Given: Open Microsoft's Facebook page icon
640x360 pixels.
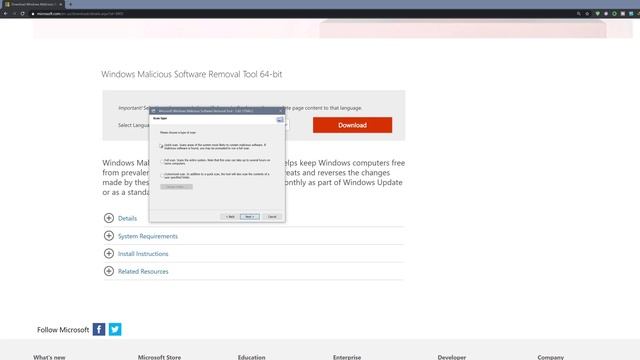Looking at the screenshot, I should [99, 329].
